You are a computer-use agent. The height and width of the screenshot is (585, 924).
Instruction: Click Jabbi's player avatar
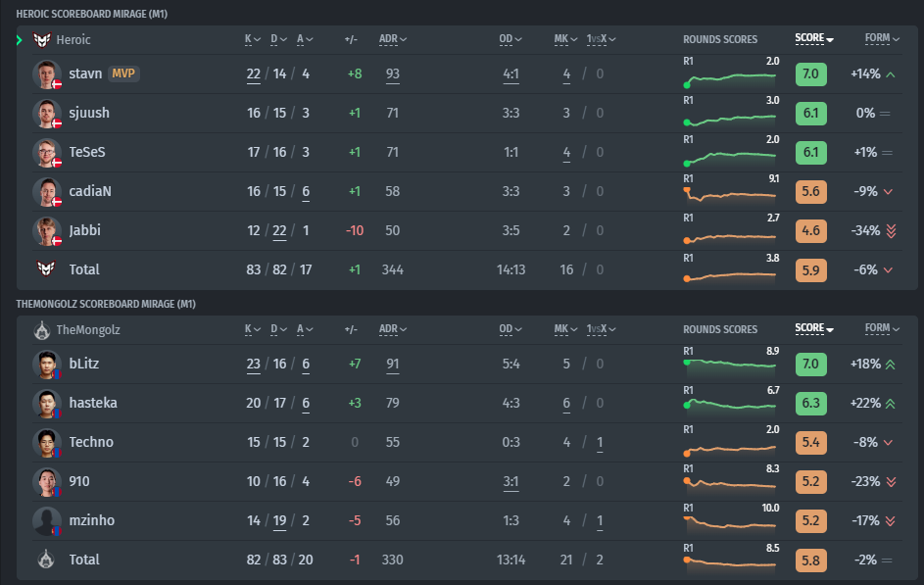pos(47,231)
